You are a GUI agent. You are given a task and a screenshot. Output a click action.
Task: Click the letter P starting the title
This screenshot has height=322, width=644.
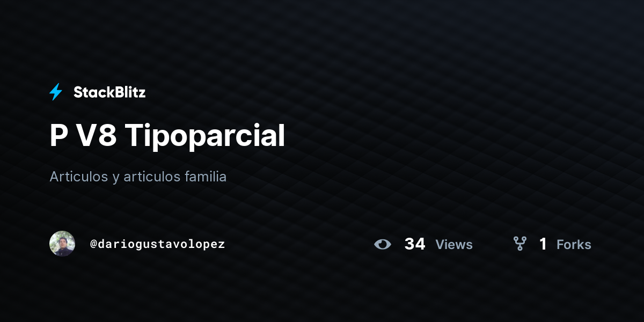pyautogui.click(x=58, y=136)
